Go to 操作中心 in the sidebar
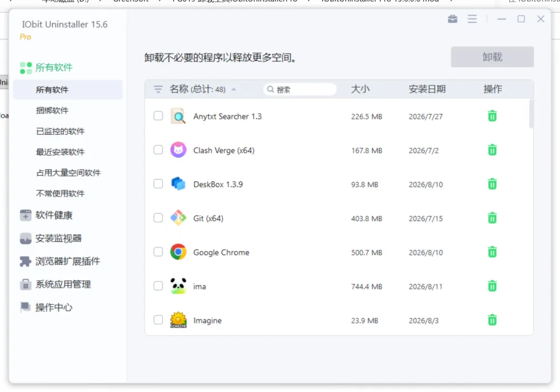Viewport: 560px width, 392px height. tap(47, 307)
